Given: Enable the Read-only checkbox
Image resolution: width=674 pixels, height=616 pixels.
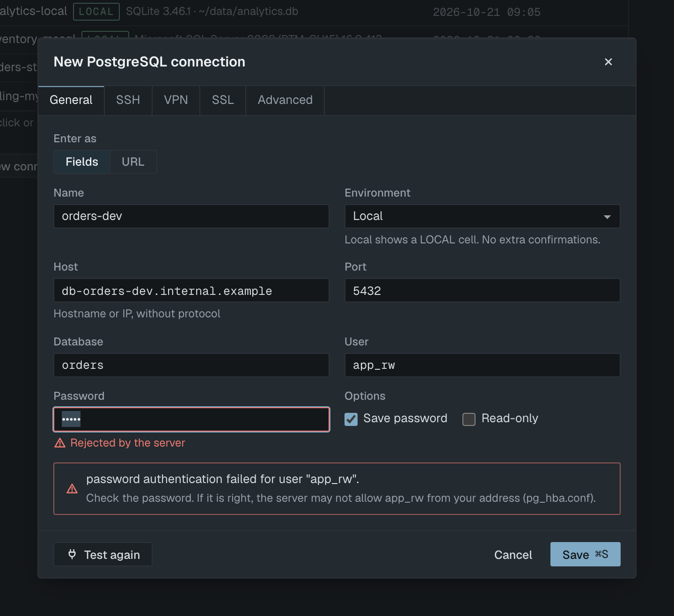Looking at the screenshot, I should tap(469, 419).
